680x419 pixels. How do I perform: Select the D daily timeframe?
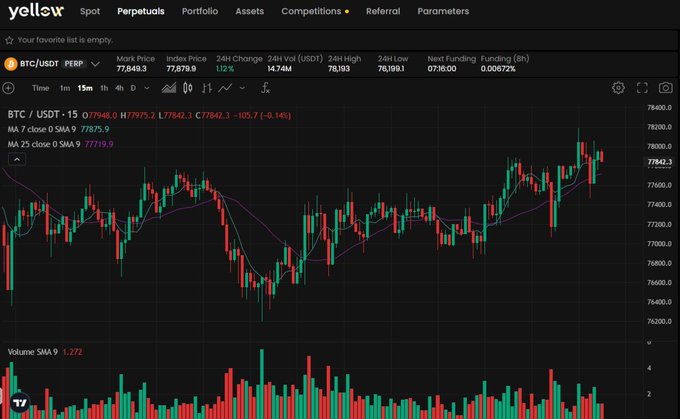pos(133,88)
